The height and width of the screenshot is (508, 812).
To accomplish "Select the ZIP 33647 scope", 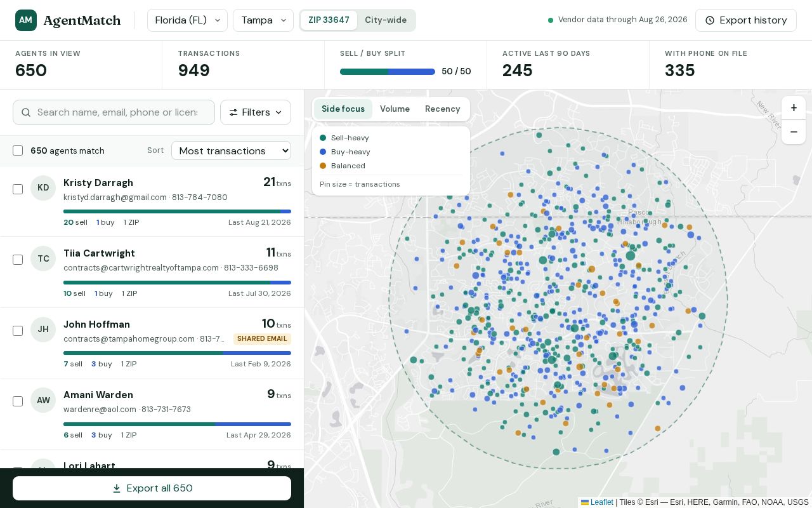I will (329, 20).
